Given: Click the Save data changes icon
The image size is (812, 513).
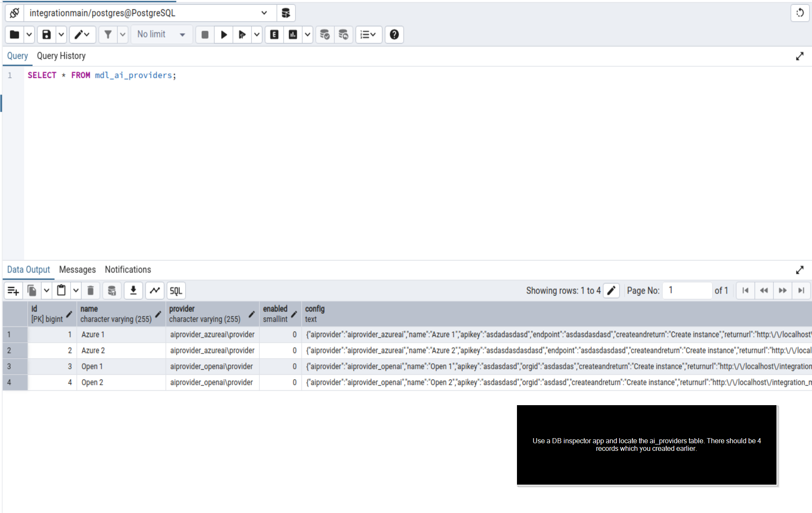Looking at the screenshot, I should click(112, 291).
